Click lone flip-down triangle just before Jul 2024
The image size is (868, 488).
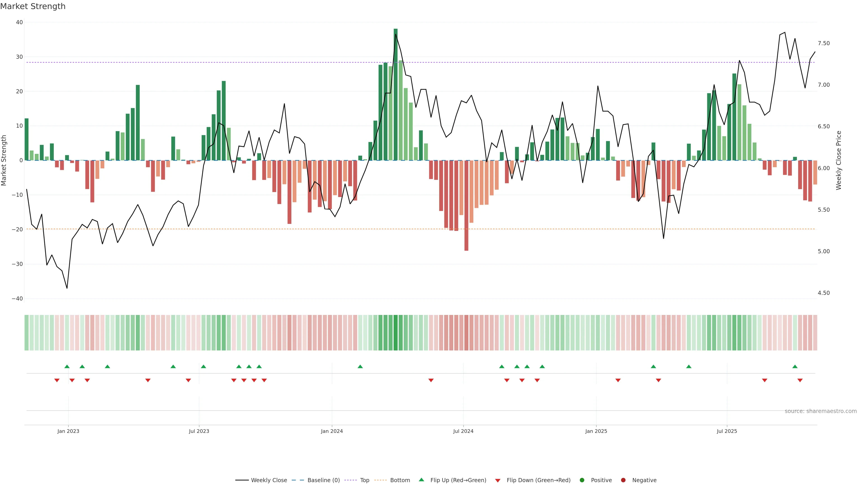coord(431,380)
